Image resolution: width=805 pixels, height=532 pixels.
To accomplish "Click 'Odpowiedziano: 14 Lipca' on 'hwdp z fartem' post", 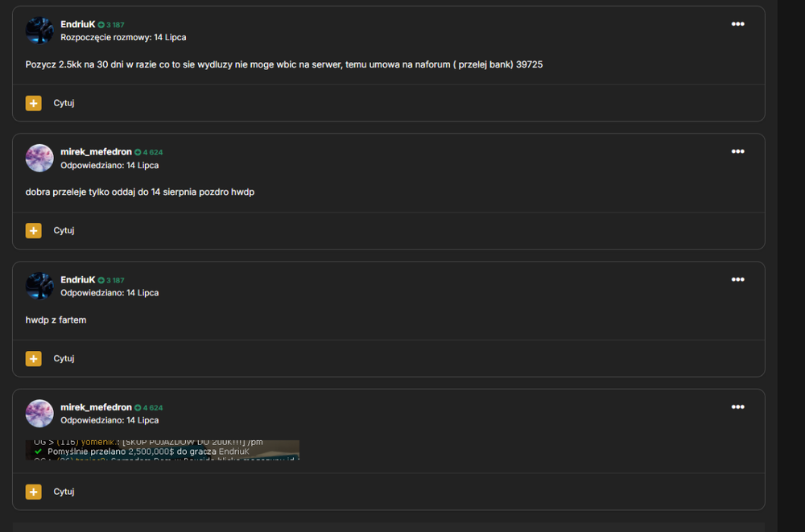I will point(109,293).
